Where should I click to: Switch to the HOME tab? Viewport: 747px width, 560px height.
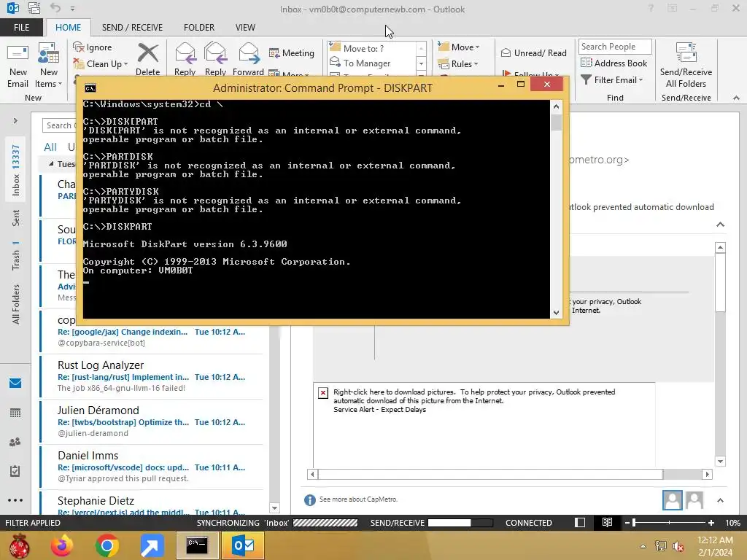coord(68,28)
